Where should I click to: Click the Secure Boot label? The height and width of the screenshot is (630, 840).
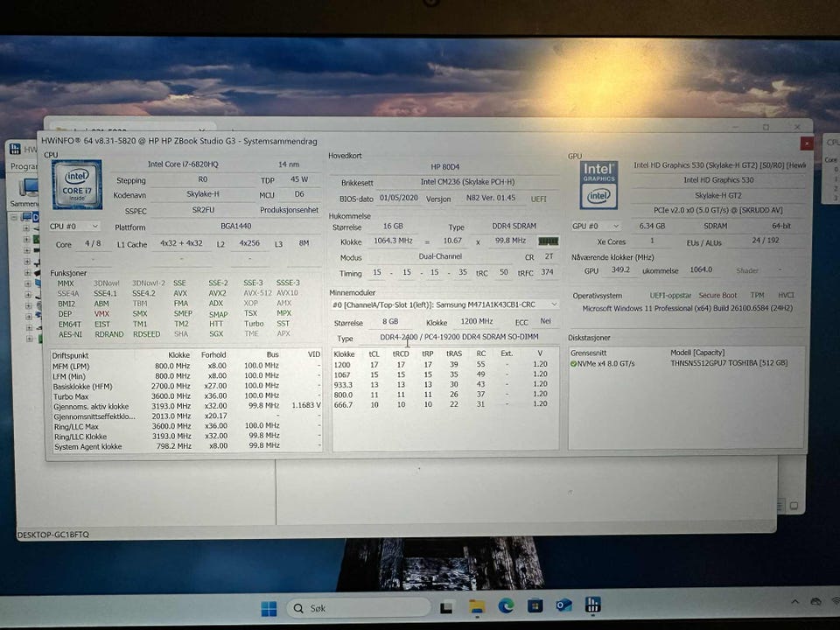(x=717, y=295)
